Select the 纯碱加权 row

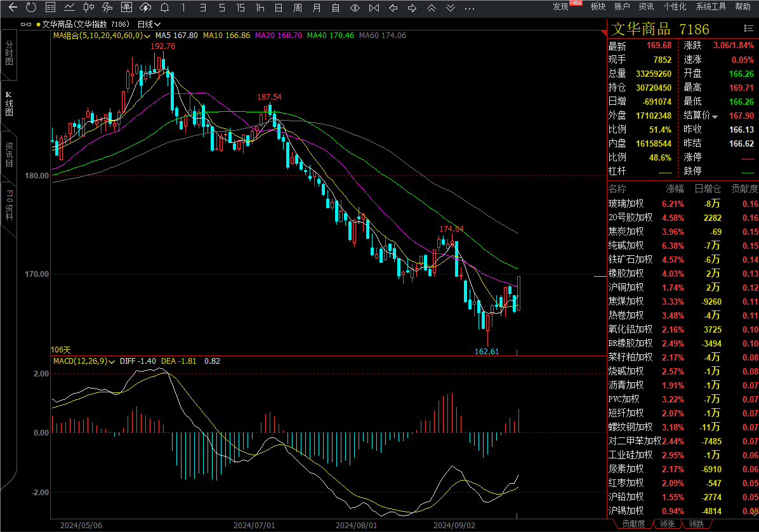tap(682, 246)
